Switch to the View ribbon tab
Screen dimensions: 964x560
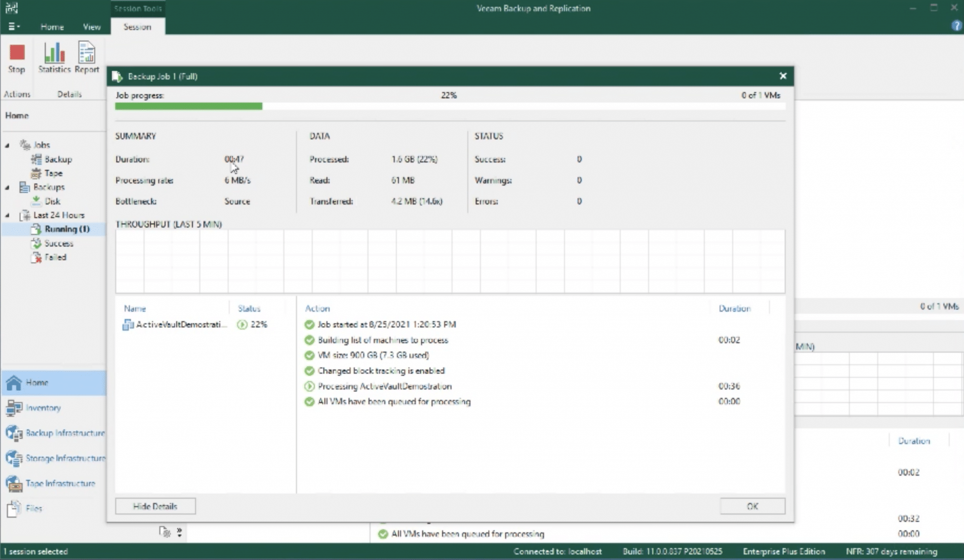(91, 27)
